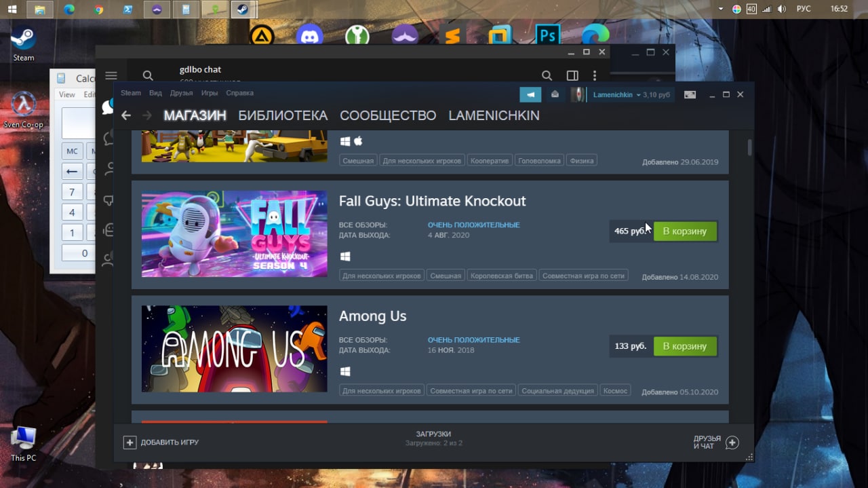The width and height of the screenshot is (868, 488).
Task: Click the Космос tag on Among Us
Action: (x=616, y=391)
